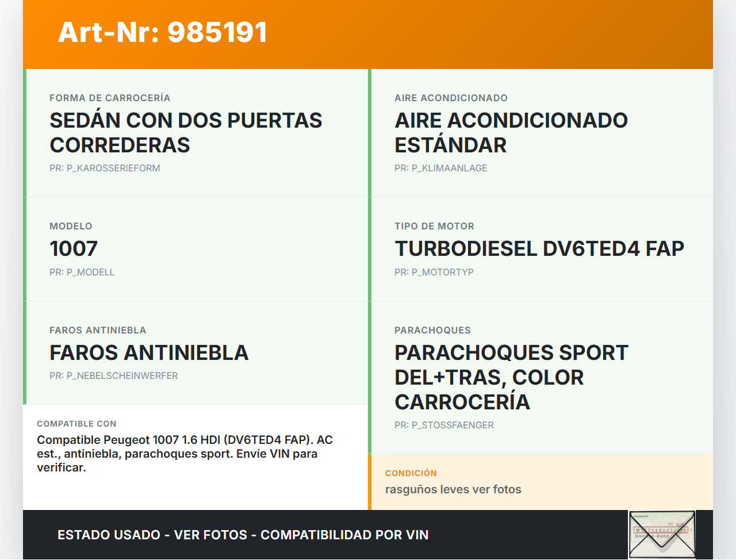Click the PR: P_MOTORTYP code
Screen dimensions: 736x560
coord(434,273)
